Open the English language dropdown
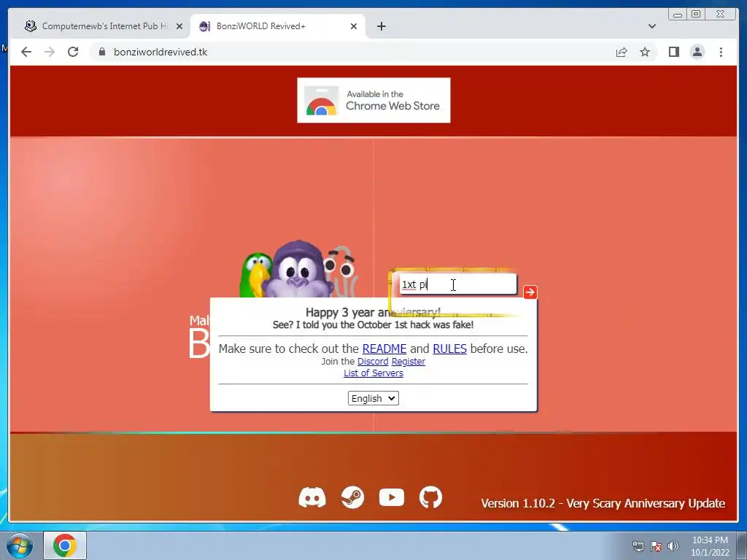The height and width of the screenshot is (560, 747). (x=373, y=398)
